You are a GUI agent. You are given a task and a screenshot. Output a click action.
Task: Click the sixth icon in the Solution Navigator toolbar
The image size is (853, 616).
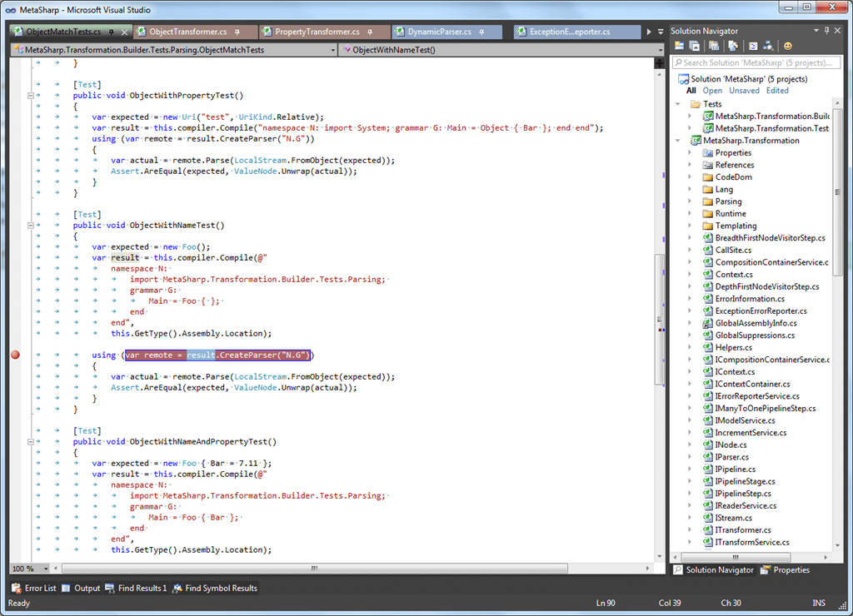coord(768,47)
